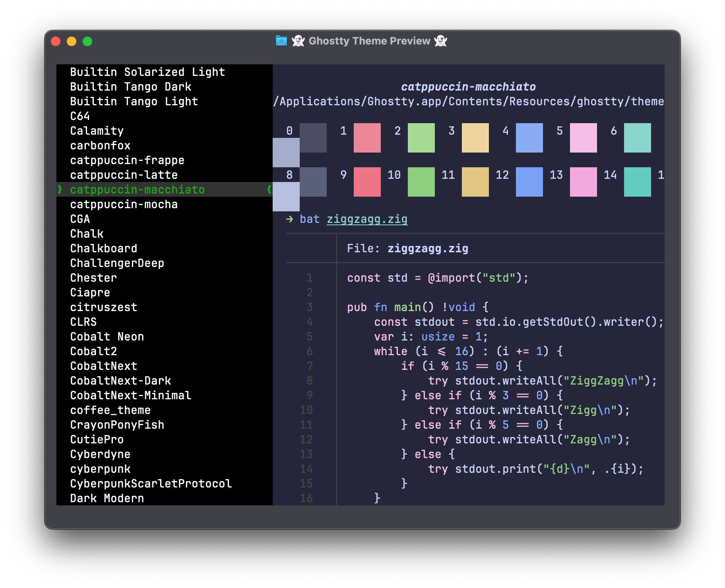
Task: Click the const std import code line
Action: coord(438,278)
